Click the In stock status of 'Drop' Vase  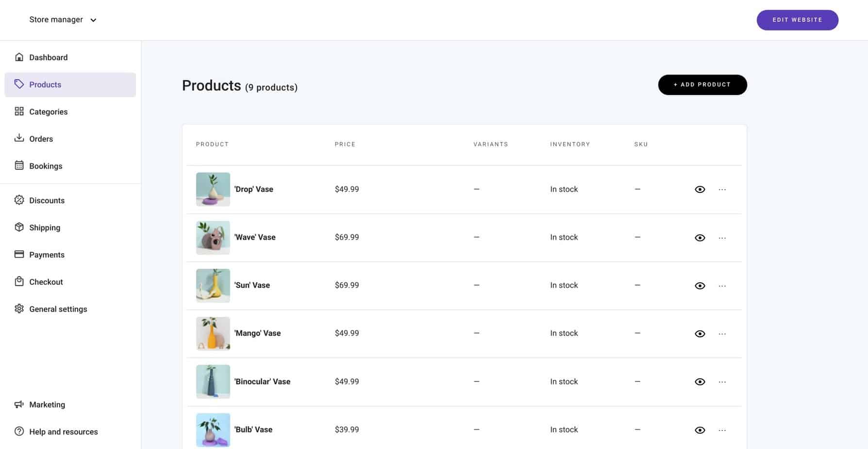point(564,190)
